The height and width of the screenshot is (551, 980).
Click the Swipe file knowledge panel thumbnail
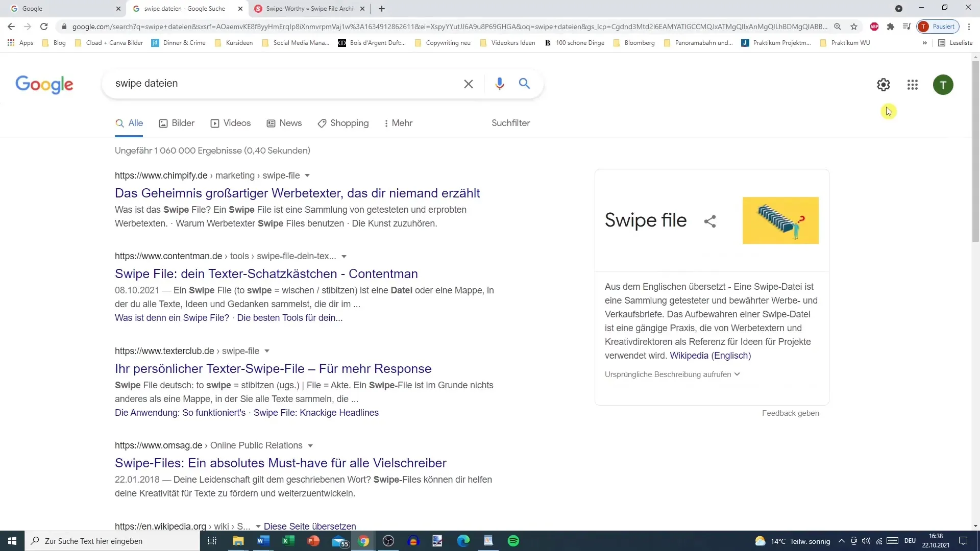(x=780, y=220)
